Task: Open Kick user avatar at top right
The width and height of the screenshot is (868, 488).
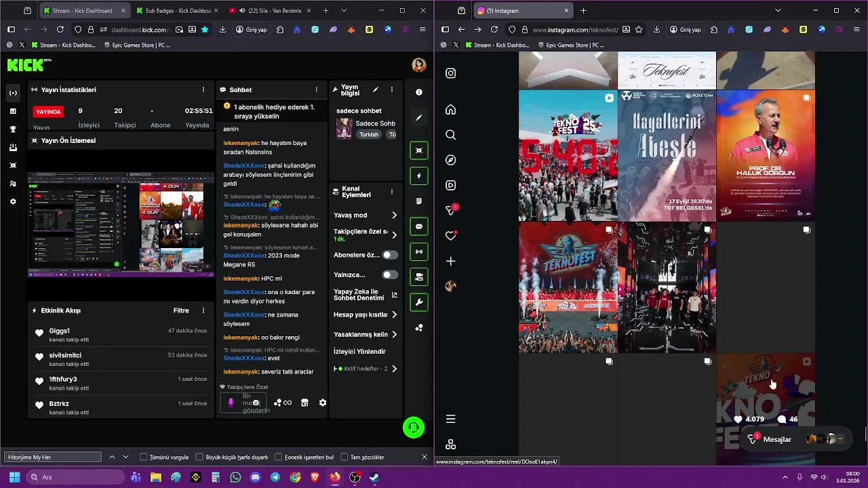Action: click(418, 65)
